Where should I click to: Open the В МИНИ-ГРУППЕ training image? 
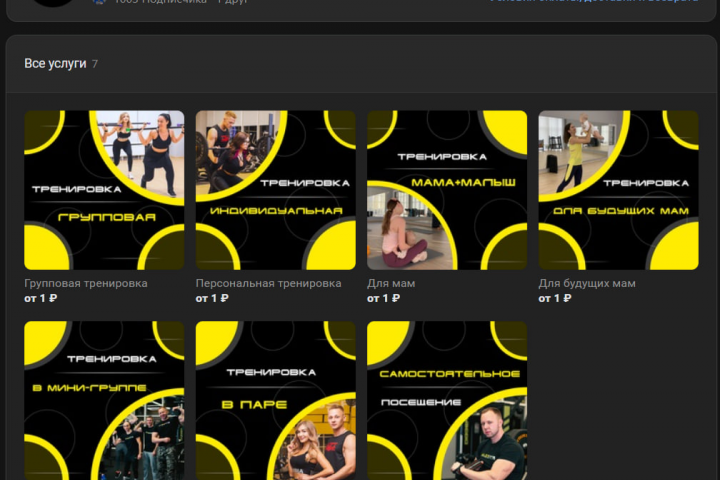coord(104,401)
